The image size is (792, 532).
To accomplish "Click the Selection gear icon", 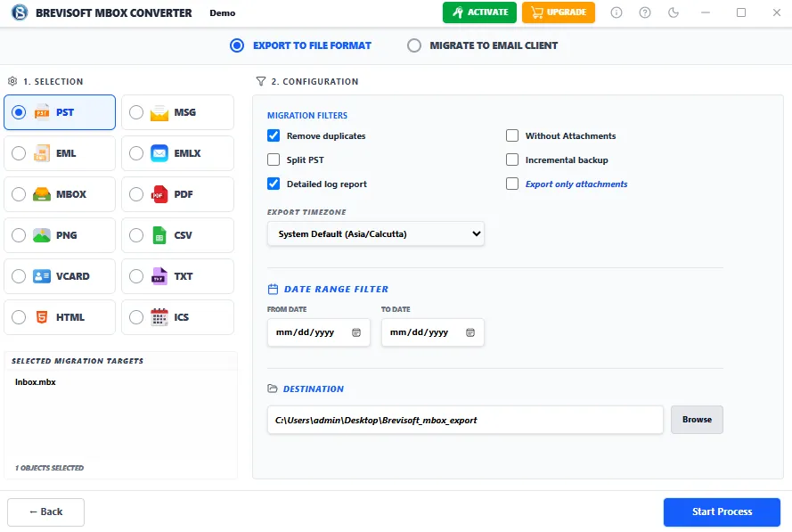I will (x=12, y=81).
